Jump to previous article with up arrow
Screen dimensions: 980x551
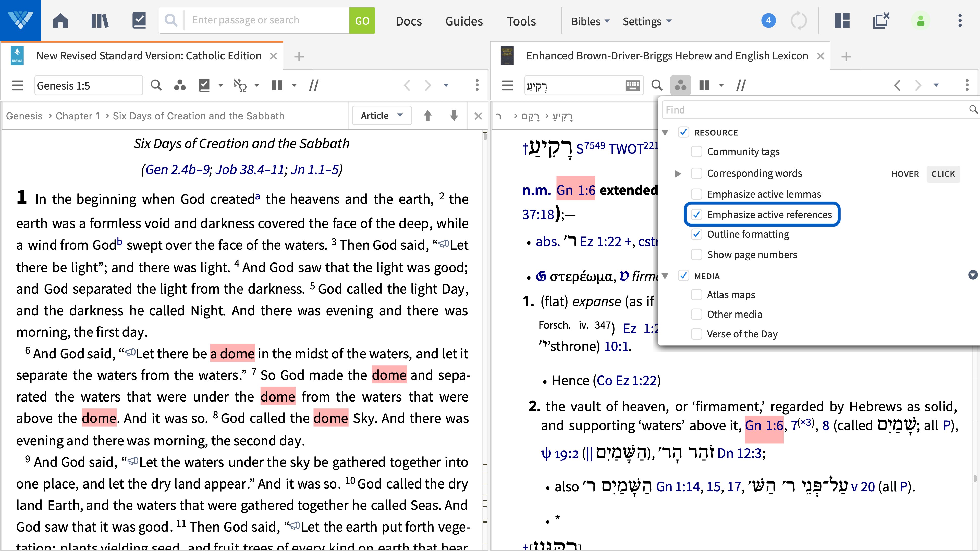click(428, 116)
